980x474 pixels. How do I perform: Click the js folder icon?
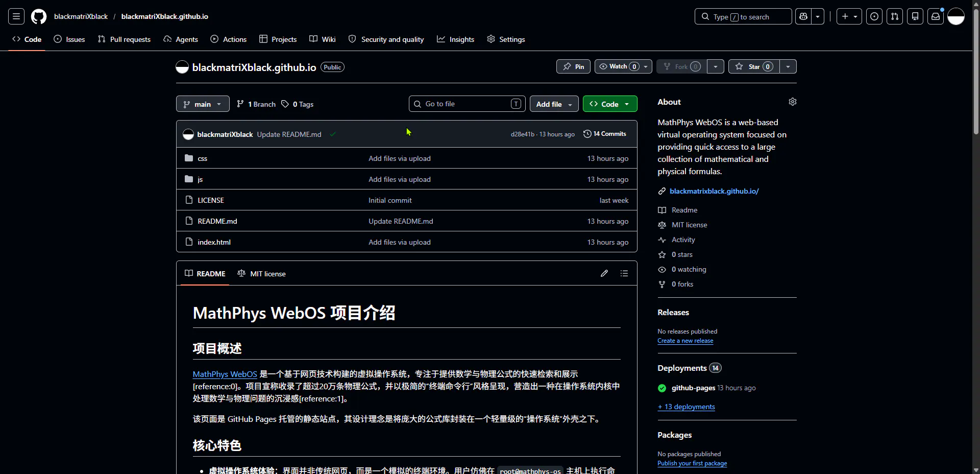(189, 179)
